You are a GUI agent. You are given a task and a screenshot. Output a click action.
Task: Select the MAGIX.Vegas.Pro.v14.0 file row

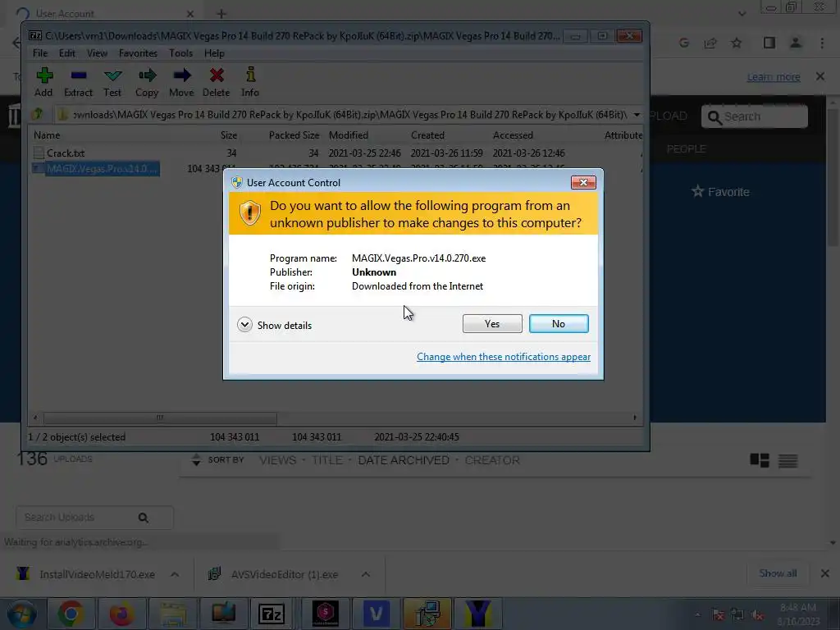tap(97, 169)
